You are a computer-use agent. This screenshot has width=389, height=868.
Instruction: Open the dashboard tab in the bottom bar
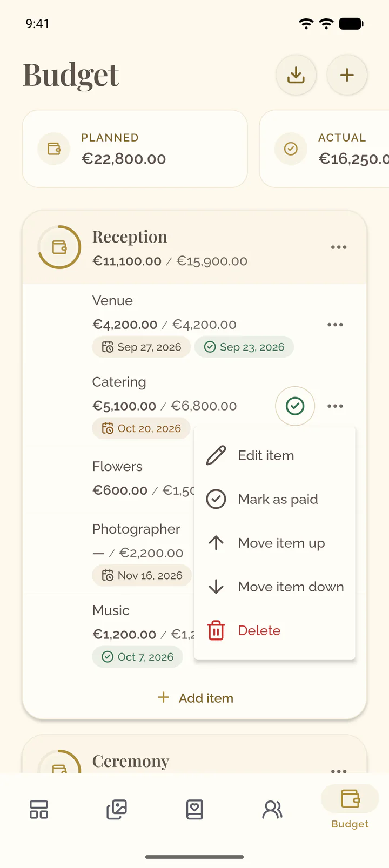pyautogui.click(x=39, y=809)
